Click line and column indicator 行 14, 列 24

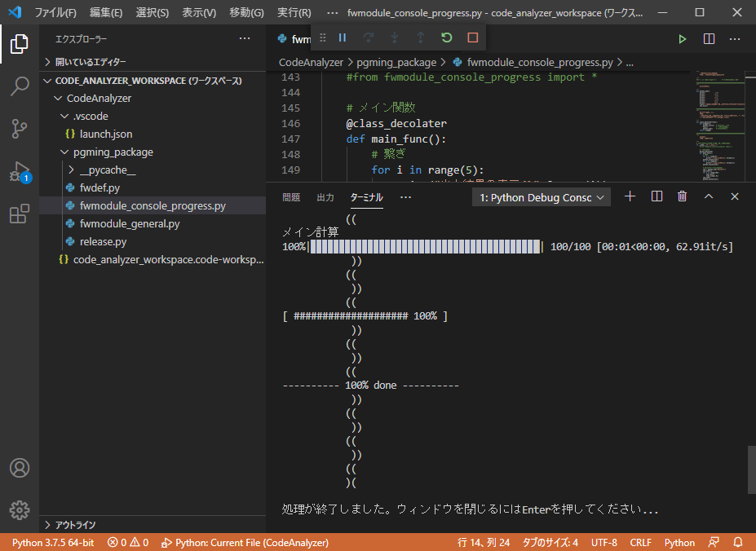pyautogui.click(x=483, y=542)
